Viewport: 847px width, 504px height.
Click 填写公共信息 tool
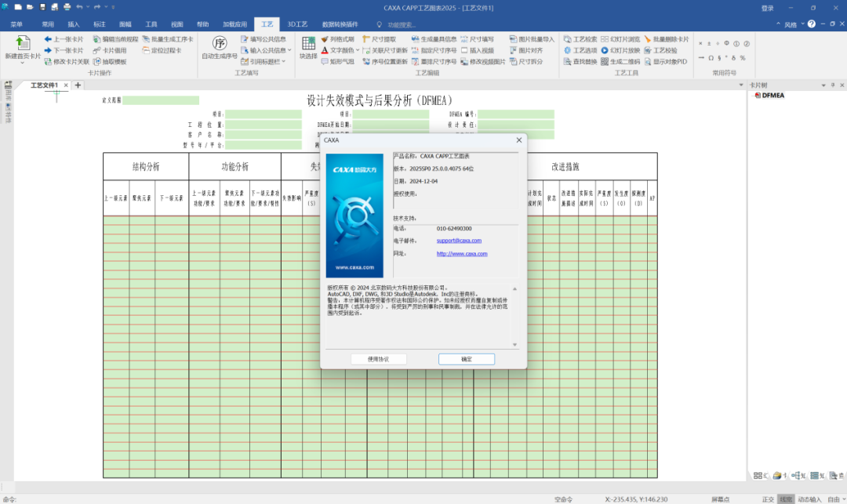[263, 39]
